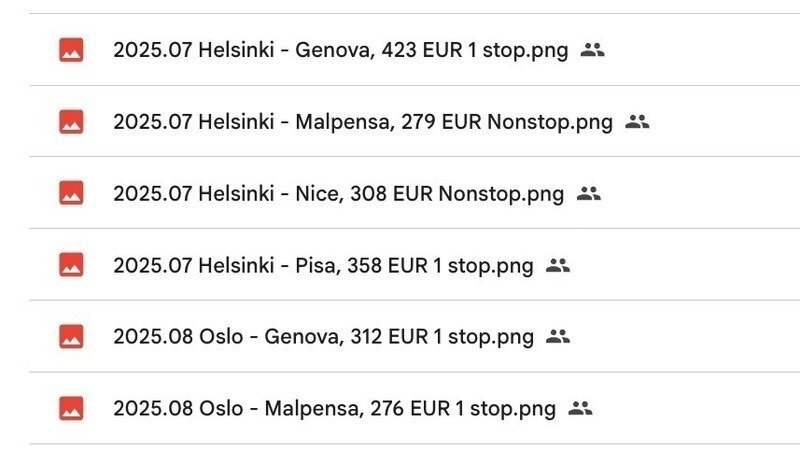Open file name Helsinki - Malpensa, 279 EUR

tap(363, 122)
